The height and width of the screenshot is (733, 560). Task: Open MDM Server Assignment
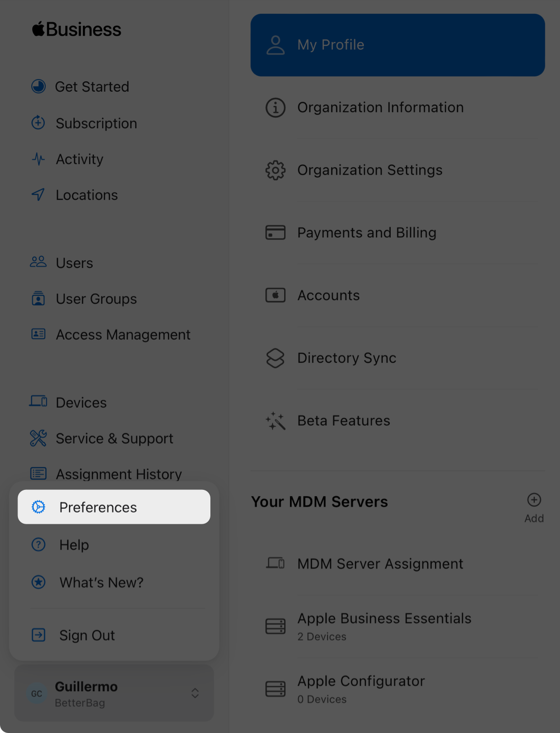pos(380,564)
